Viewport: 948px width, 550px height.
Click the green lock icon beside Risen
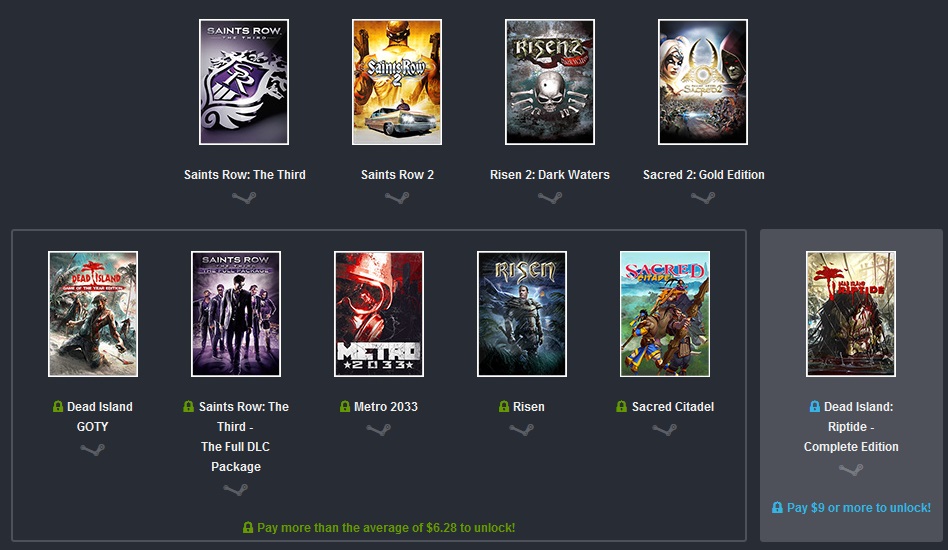[x=504, y=407]
